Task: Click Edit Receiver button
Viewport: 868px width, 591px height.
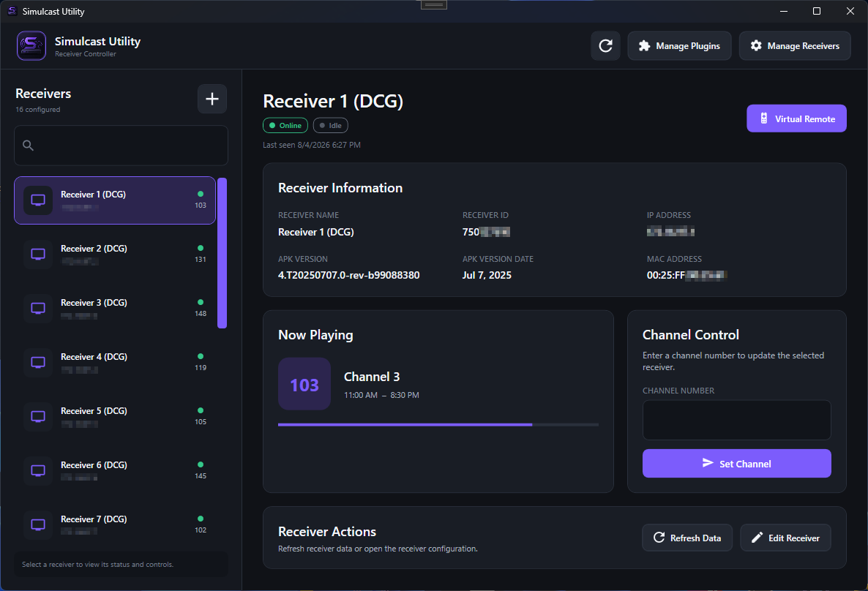Action: [x=785, y=538]
